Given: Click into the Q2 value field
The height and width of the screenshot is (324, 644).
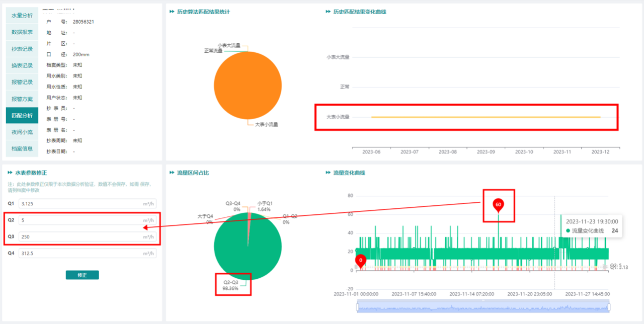Looking at the screenshot, I should tap(80, 220).
